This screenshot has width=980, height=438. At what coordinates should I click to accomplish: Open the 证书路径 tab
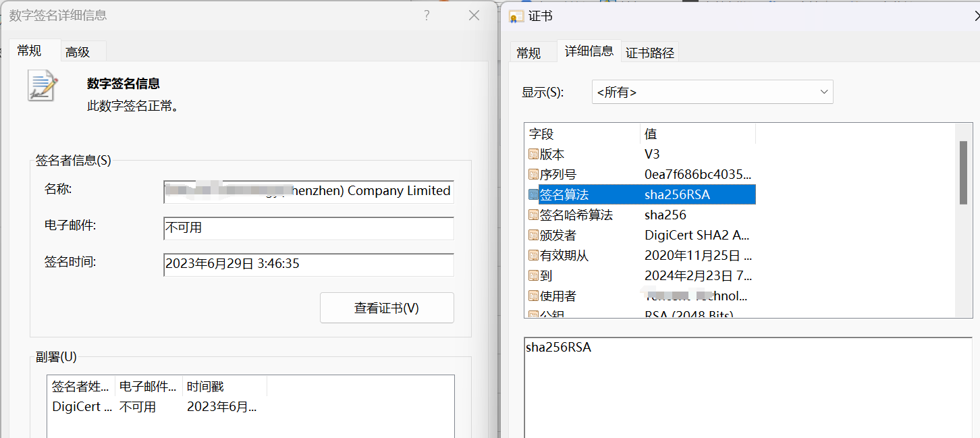[650, 53]
